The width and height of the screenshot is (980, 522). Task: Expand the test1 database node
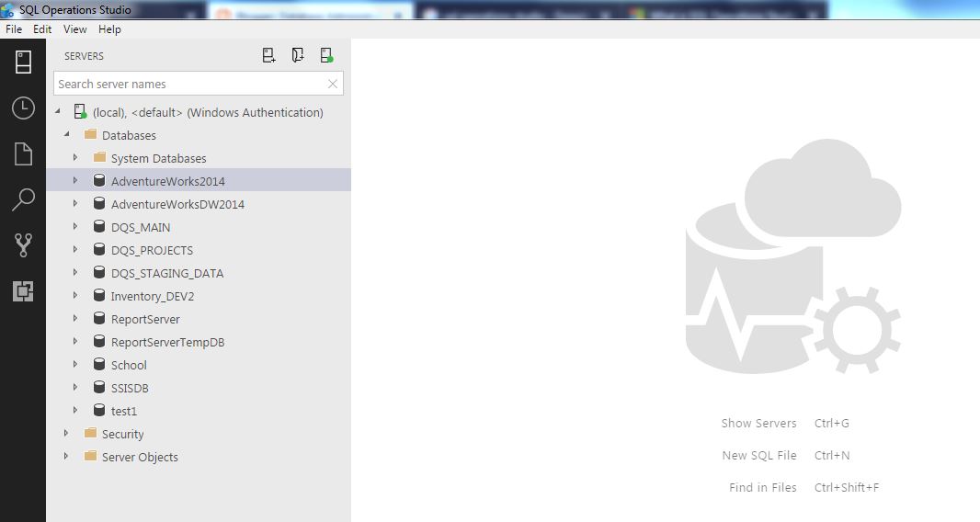(75, 410)
